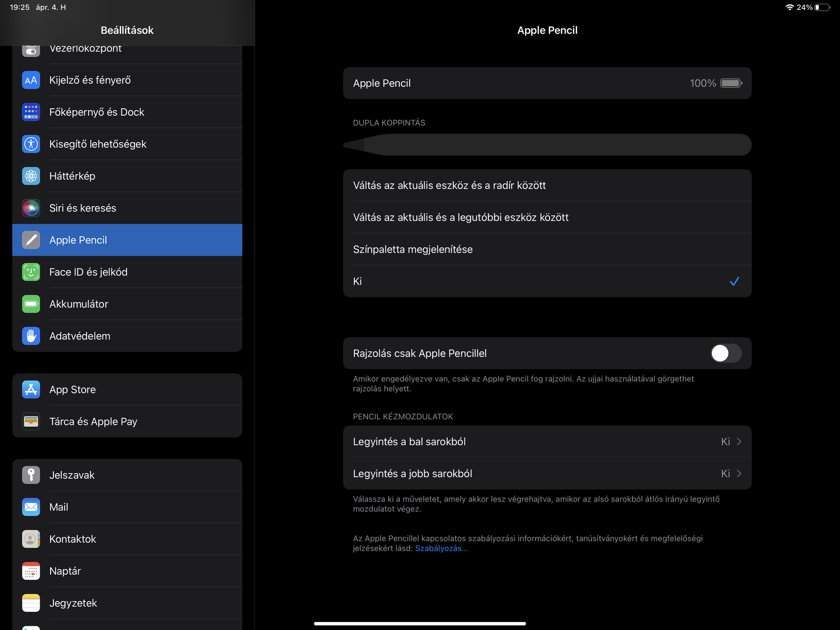Tap the Apple Pencil battery row

click(x=547, y=83)
